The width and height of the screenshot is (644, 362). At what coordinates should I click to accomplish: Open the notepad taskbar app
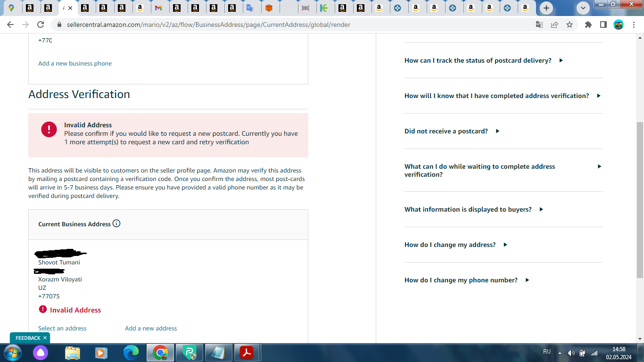218,353
